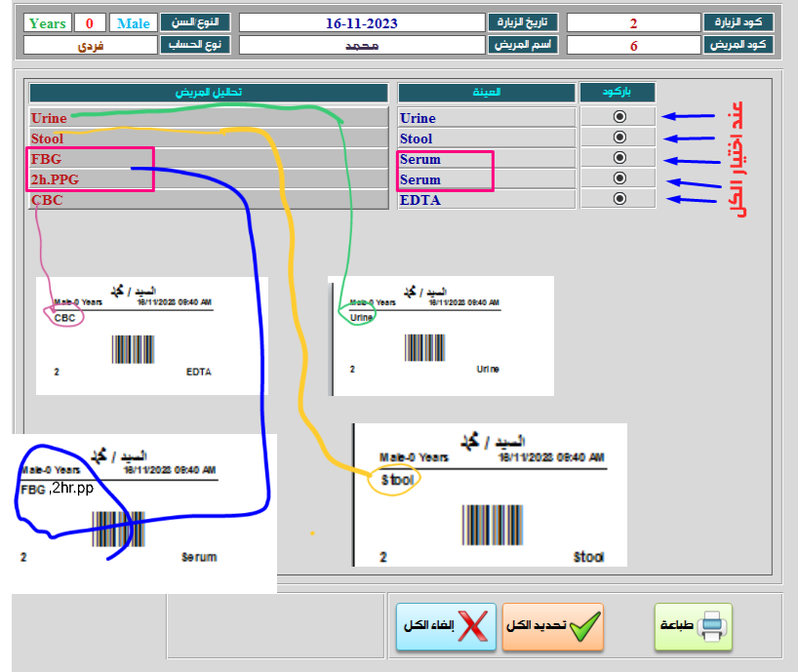The height and width of the screenshot is (672, 798).
Task: Choose the CBC test row
Action: tap(209, 199)
